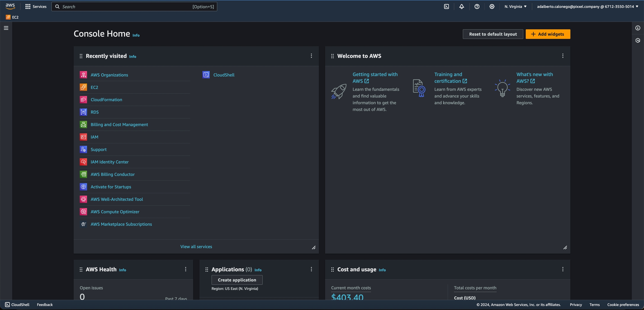
Task: Open the info panel icon on right sidebar
Action: pyautogui.click(x=638, y=28)
